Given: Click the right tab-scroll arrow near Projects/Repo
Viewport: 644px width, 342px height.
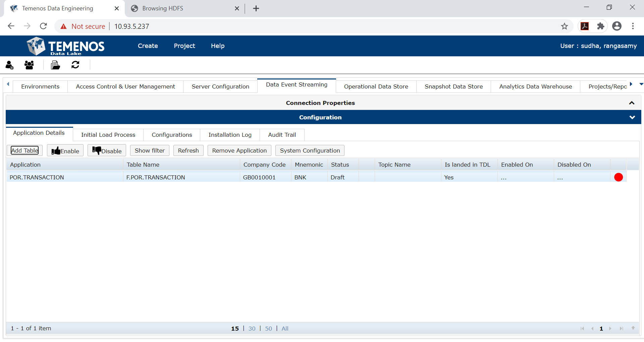Looking at the screenshot, I should (x=632, y=84).
